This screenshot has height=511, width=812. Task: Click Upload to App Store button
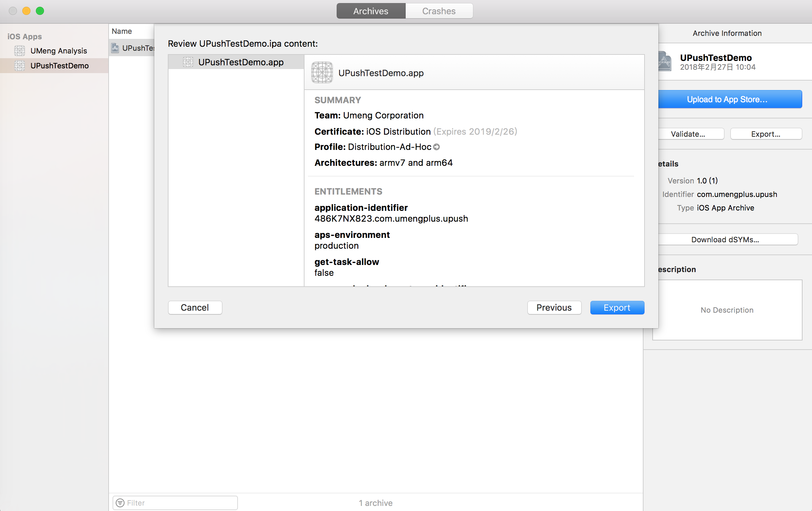(x=730, y=99)
